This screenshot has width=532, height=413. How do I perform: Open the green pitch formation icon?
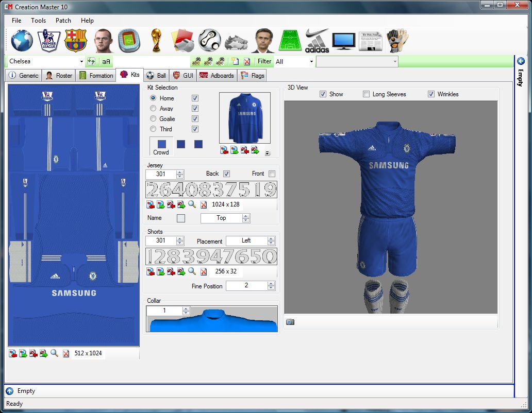pos(290,41)
